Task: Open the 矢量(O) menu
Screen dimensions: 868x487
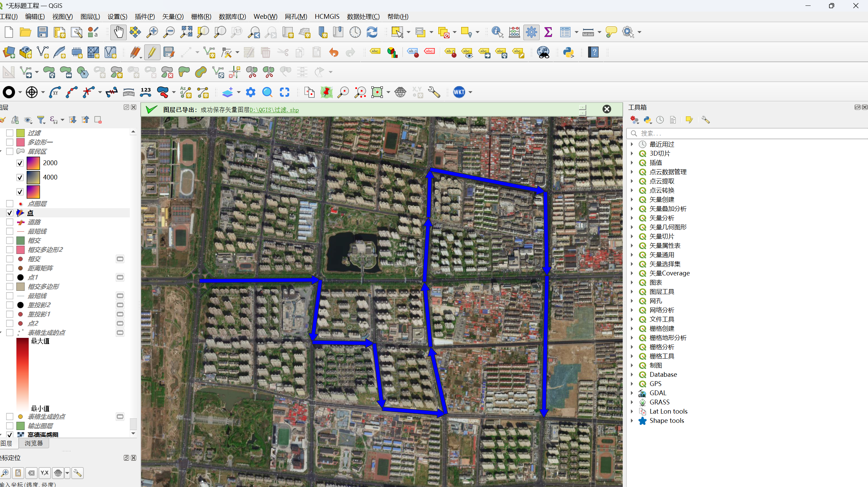Action: 173,16
